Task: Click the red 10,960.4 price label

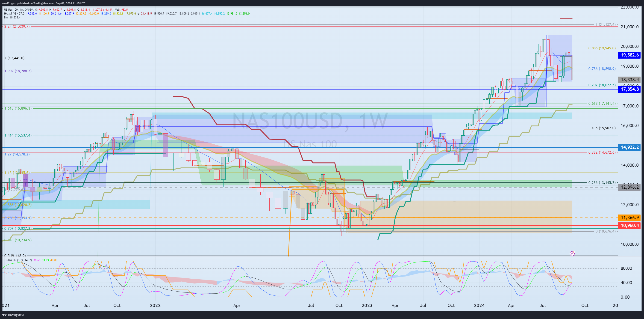Action: [x=629, y=225]
